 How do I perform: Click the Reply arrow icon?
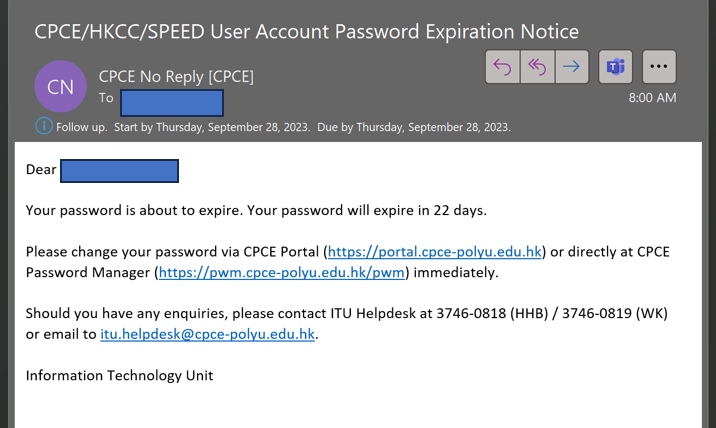[502, 67]
